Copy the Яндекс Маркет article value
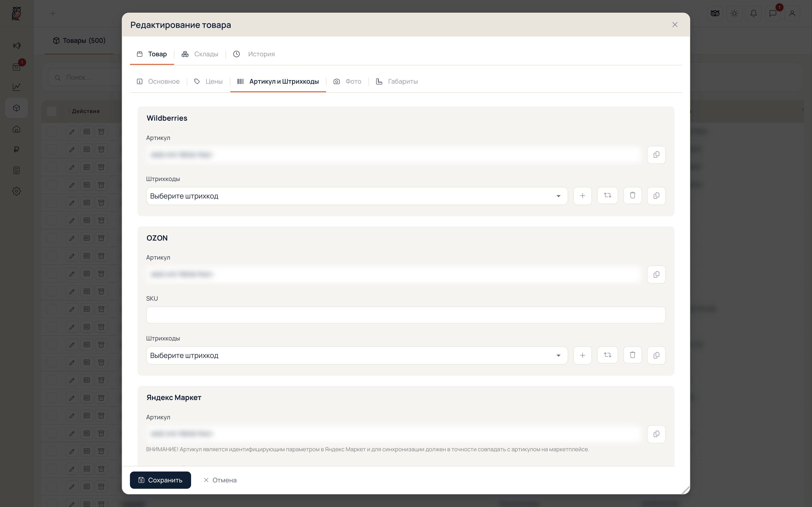Image resolution: width=812 pixels, height=507 pixels. [656, 434]
